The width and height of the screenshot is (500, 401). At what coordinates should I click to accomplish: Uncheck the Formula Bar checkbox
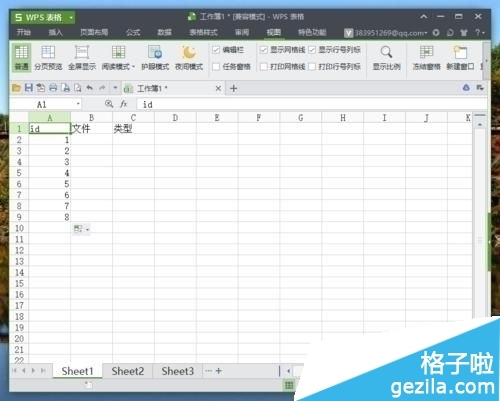pos(216,50)
